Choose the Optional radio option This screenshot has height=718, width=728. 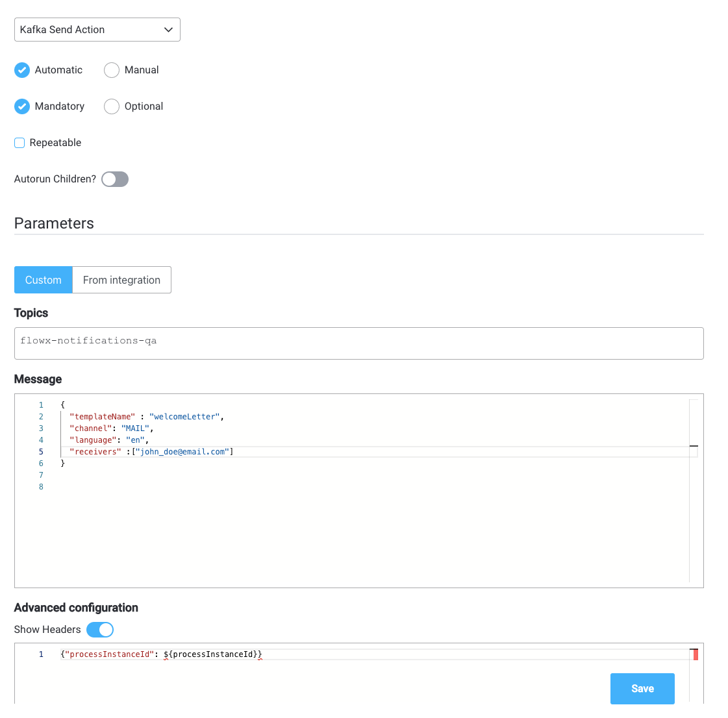112,106
